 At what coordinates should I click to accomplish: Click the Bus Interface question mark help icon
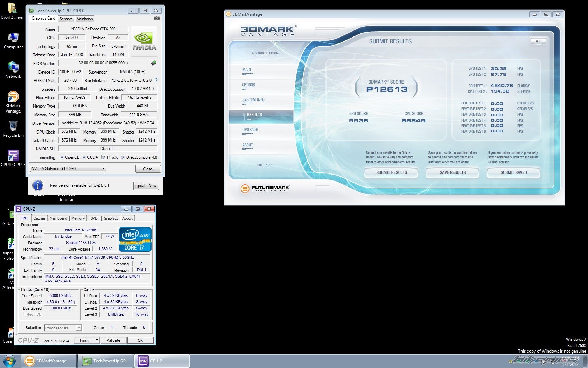[x=156, y=80]
